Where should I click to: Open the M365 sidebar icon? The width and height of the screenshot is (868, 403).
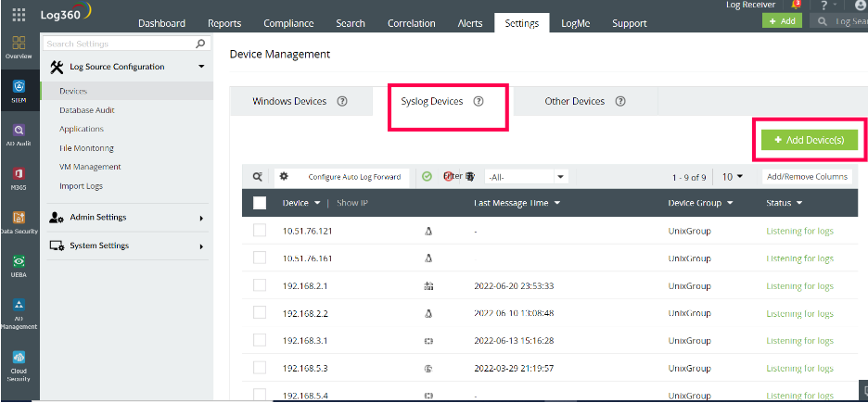click(19, 178)
